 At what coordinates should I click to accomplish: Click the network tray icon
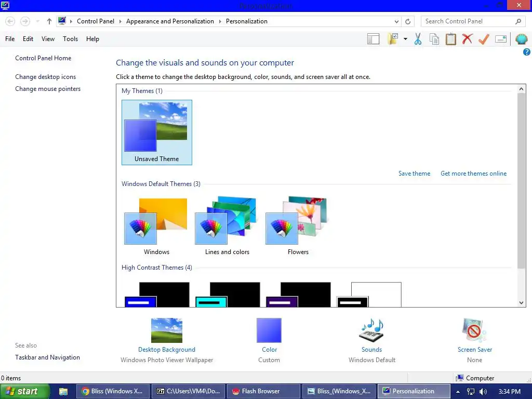point(471,392)
